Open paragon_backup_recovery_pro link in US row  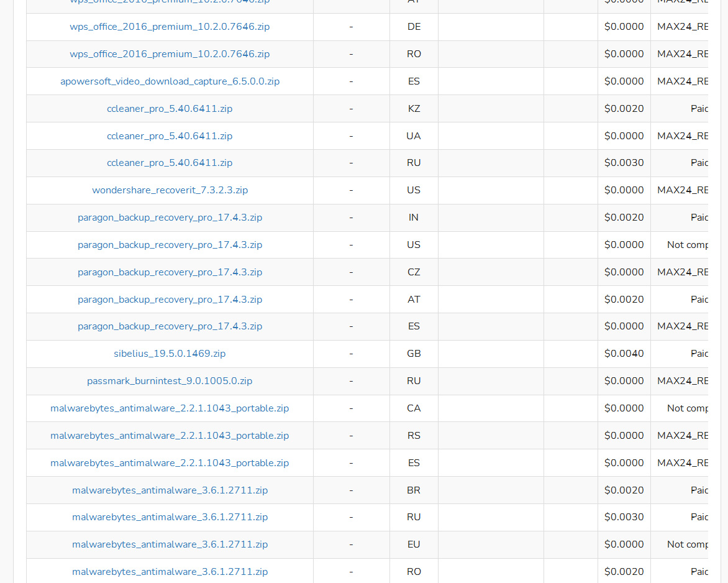[170, 245]
